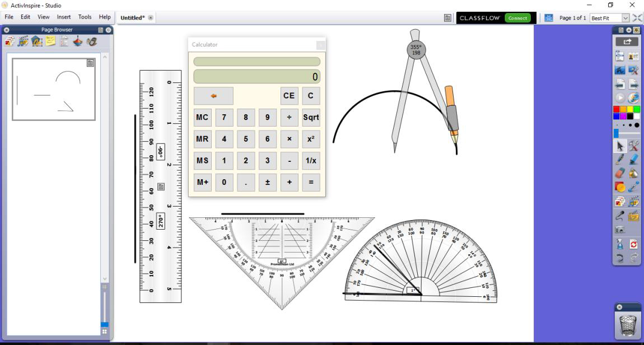Screen dimensions: 644x345
Task: Open the Insert menu
Action: pyautogui.click(x=63, y=17)
